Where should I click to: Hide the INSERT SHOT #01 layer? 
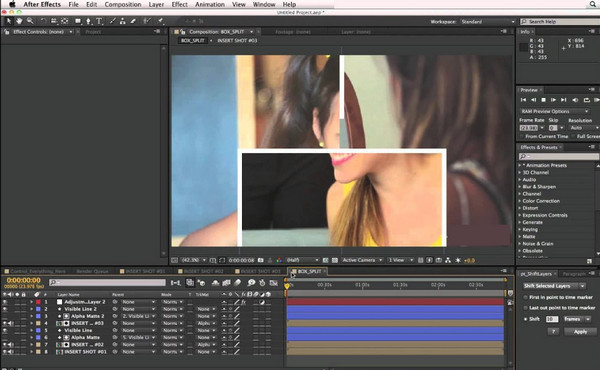pyautogui.click(x=5, y=352)
